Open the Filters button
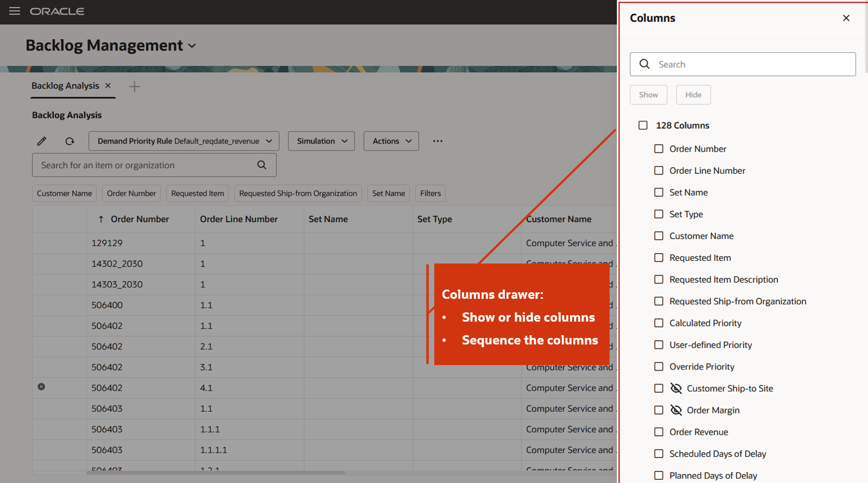The image size is (868, 483). coord(430,193)
